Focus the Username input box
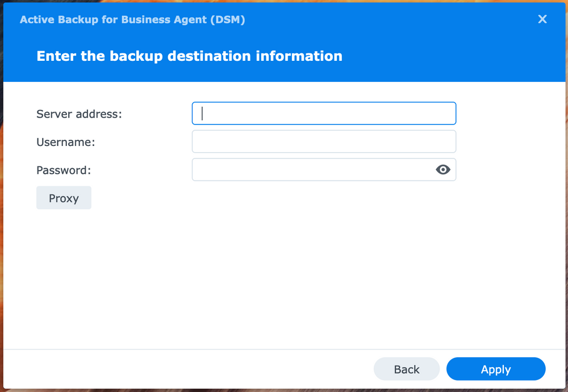Viewport: 568px width, 392px height. coord(324,141)
